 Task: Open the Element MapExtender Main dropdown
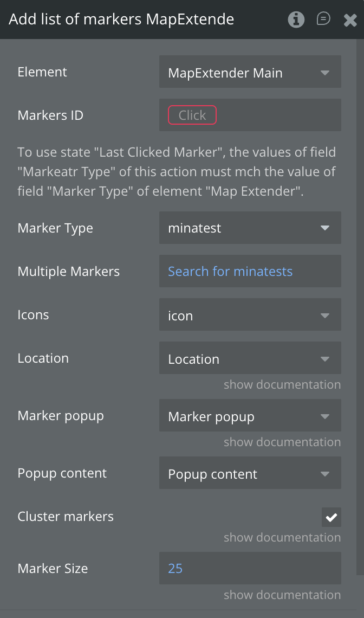(250, 72)
